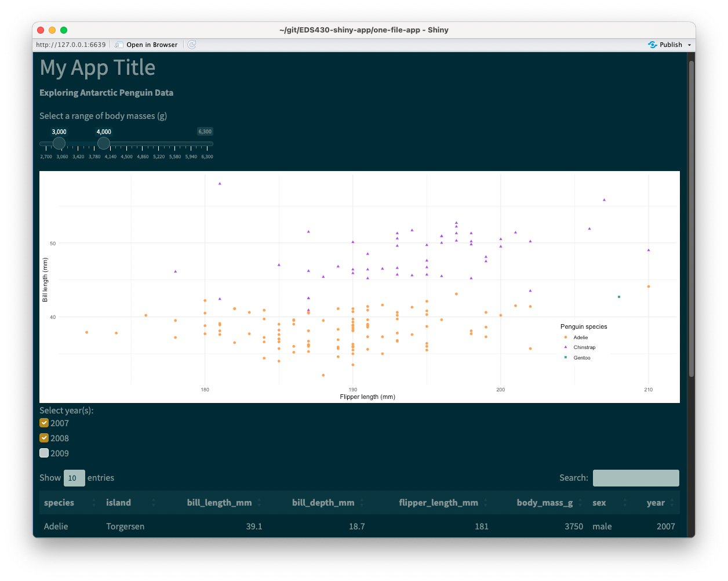Open the Publish dropdown arrow
The height and width of the screenshot is (581, 728).
tap(689, 45)
